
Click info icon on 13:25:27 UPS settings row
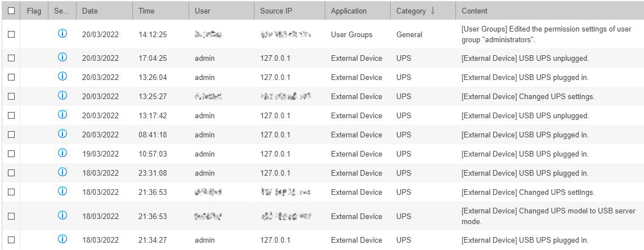click(x=62, y=96)
